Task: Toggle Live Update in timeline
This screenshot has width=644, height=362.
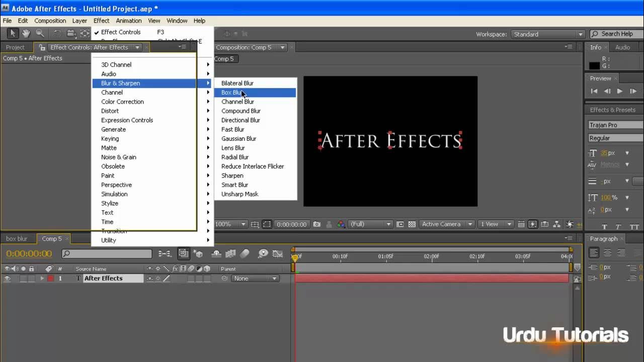Action: [x=184, y=254]
